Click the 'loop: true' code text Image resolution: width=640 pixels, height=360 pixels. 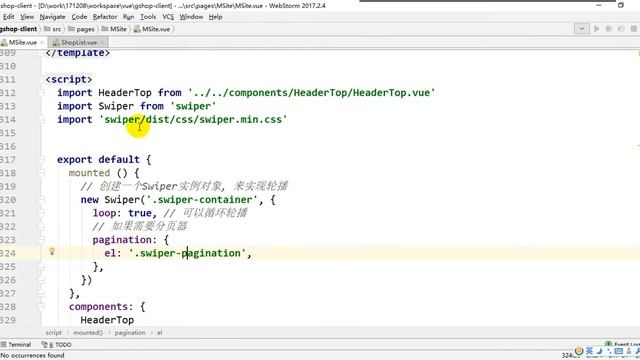click(122, 213)
